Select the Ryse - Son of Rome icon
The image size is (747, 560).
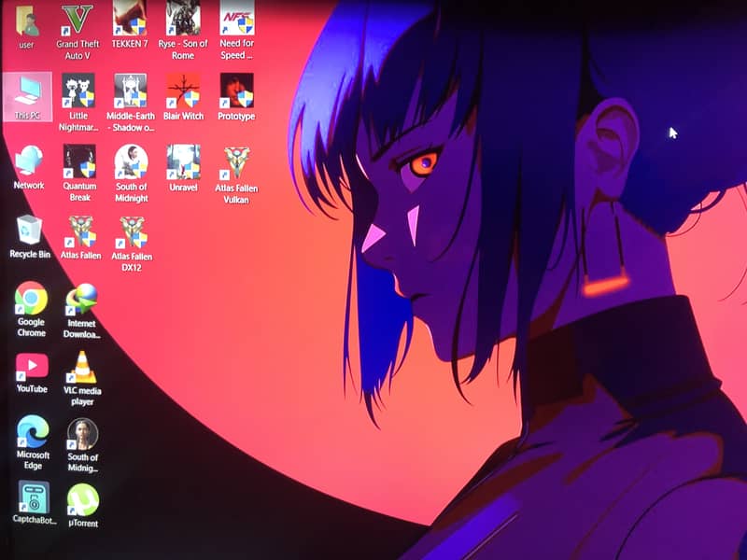pyautogui.click(x=183, y=19)
